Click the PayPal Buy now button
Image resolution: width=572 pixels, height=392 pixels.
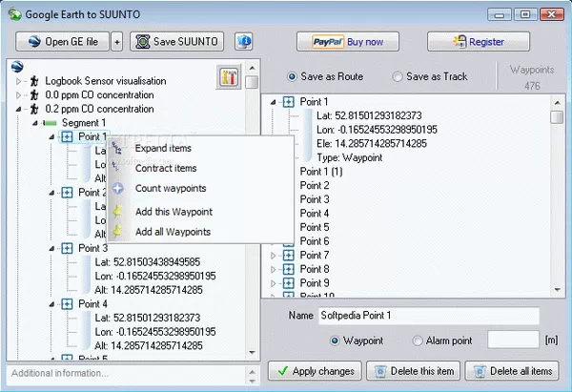pyautogui.click(x=347, y=42)
